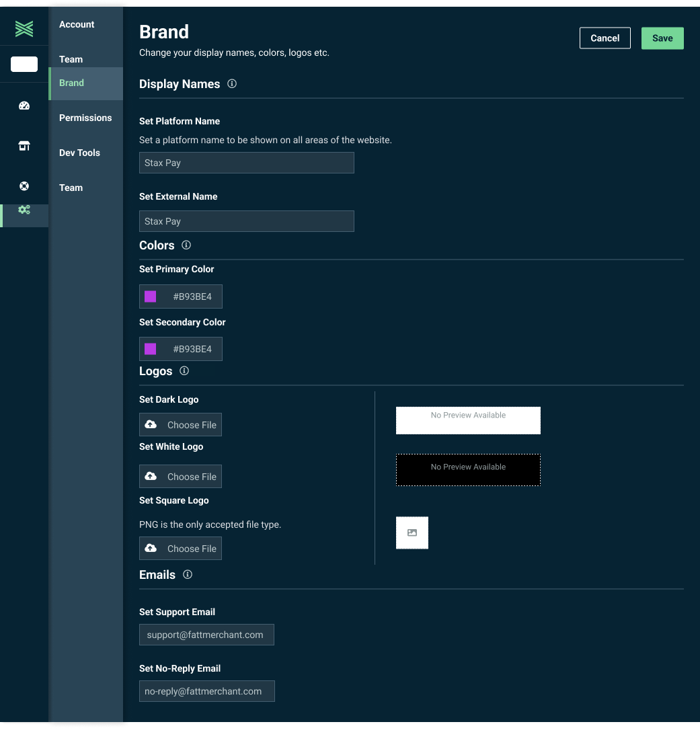Viewport: 700px width, 755px height.
Task: Edit the Support Email field
Action: point(206,635)
